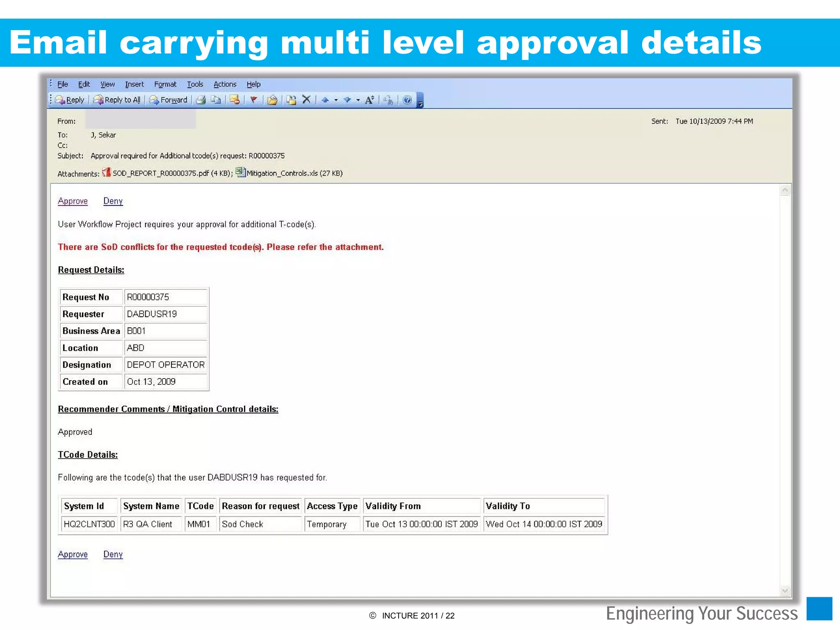Open the next item dropdown arrow
840x630 pixels.
358,100
